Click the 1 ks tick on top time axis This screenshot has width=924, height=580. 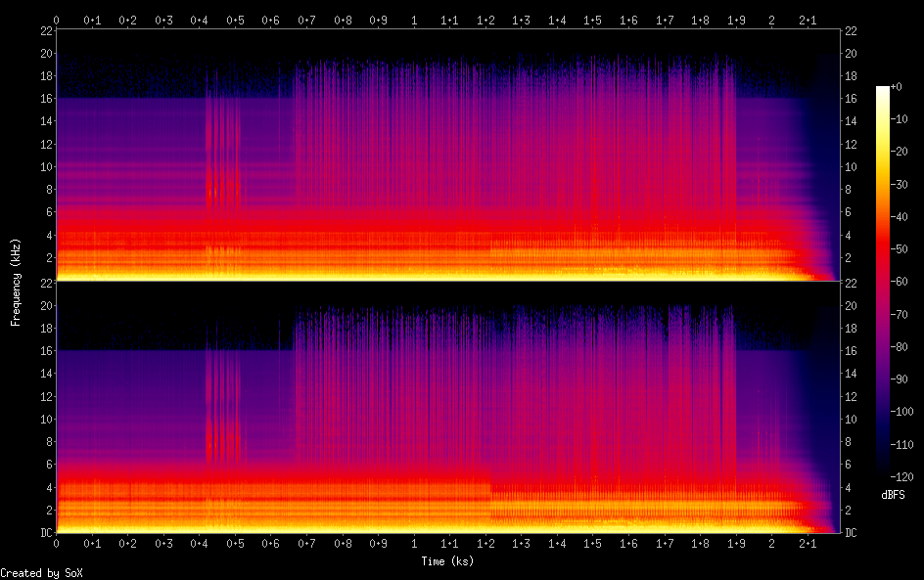click(414, 20)
